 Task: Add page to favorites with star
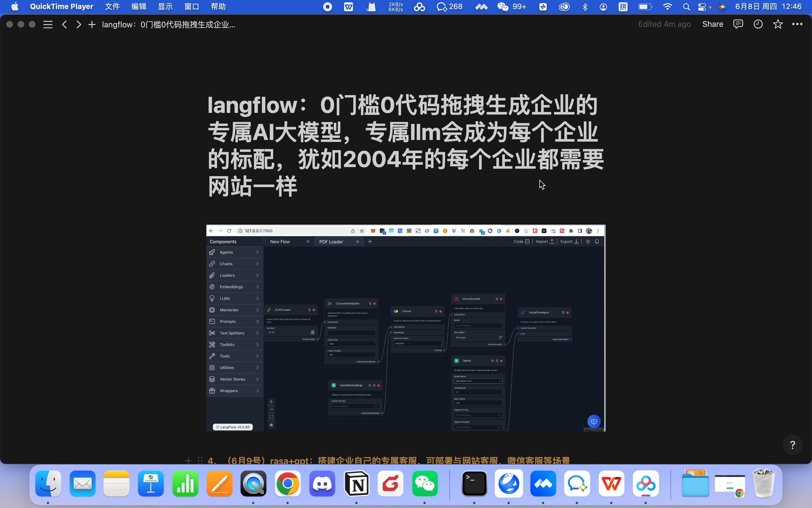coord(778,24)
